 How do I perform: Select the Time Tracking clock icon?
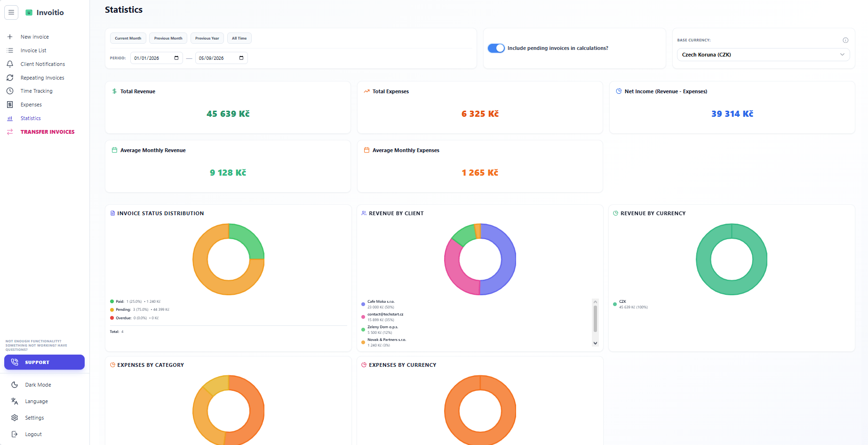[10, 91]
